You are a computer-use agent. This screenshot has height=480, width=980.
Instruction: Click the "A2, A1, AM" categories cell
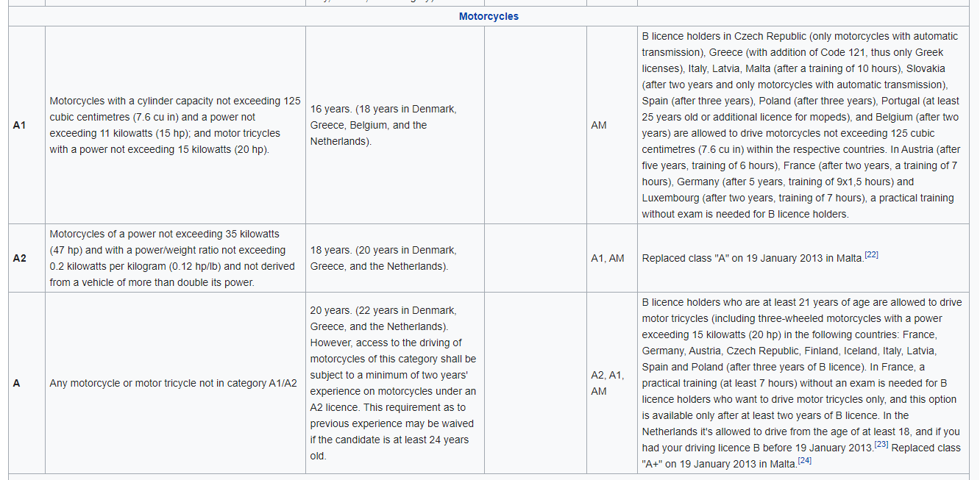[607, 383]
